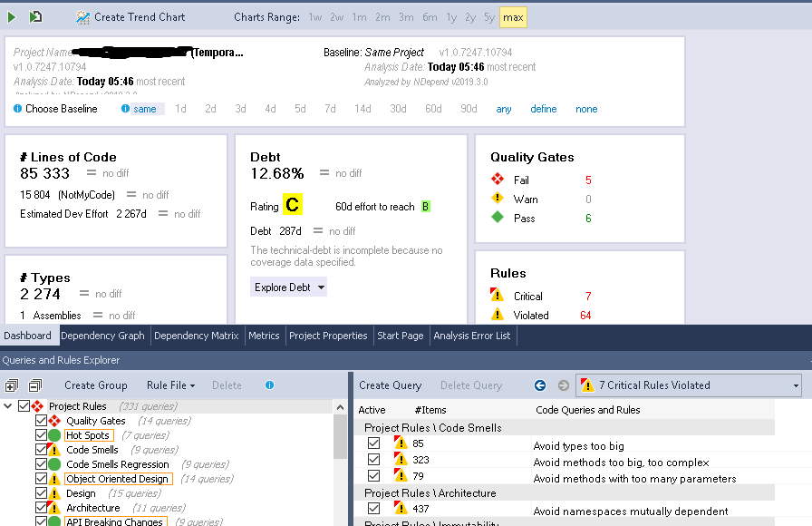Click warning icon of Object Oriented Design
The width and height of the screenshot is (812, 526).
[54, 479]
